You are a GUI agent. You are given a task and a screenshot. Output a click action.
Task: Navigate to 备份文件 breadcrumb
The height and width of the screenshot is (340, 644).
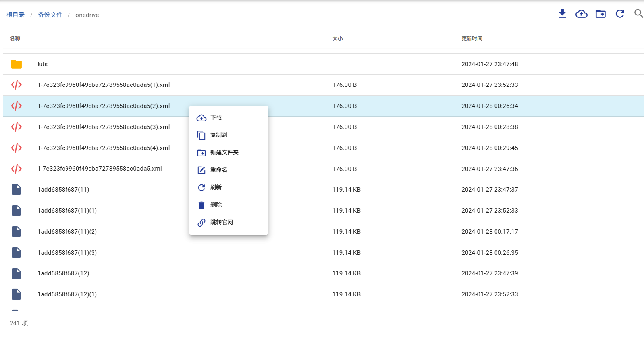[x=50, y=15]
